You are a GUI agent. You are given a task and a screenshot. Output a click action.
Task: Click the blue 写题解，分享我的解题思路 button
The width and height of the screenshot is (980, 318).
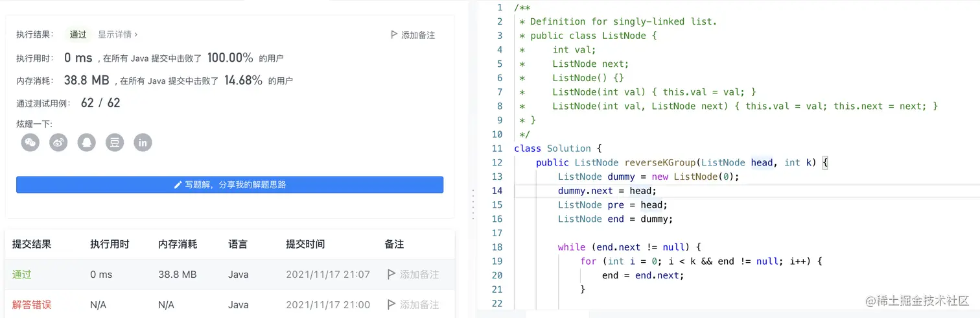229,185
